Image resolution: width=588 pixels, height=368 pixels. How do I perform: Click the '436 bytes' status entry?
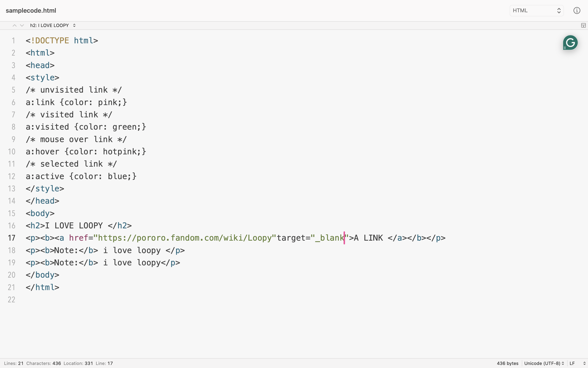pyautogui.click(x=507, y=363)
